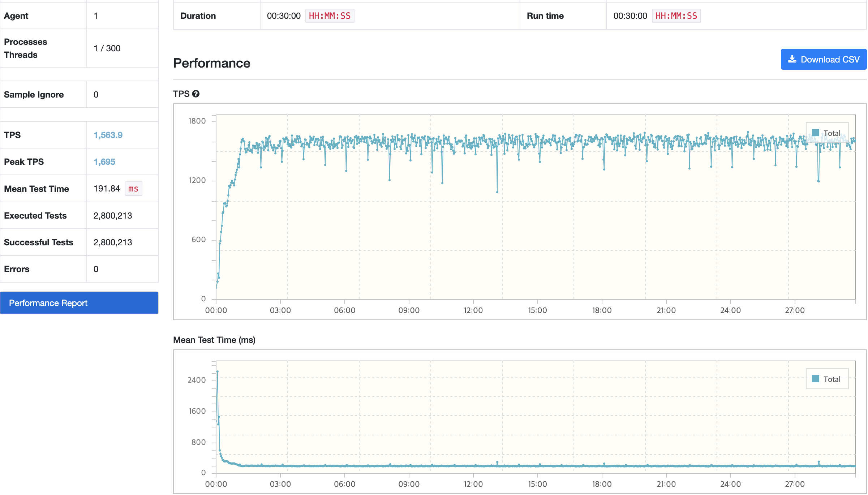The width and height of the screenshot is (868, 495).
Task: Click the Mean Test Time (ms) chart title
Action: point(214,340)
